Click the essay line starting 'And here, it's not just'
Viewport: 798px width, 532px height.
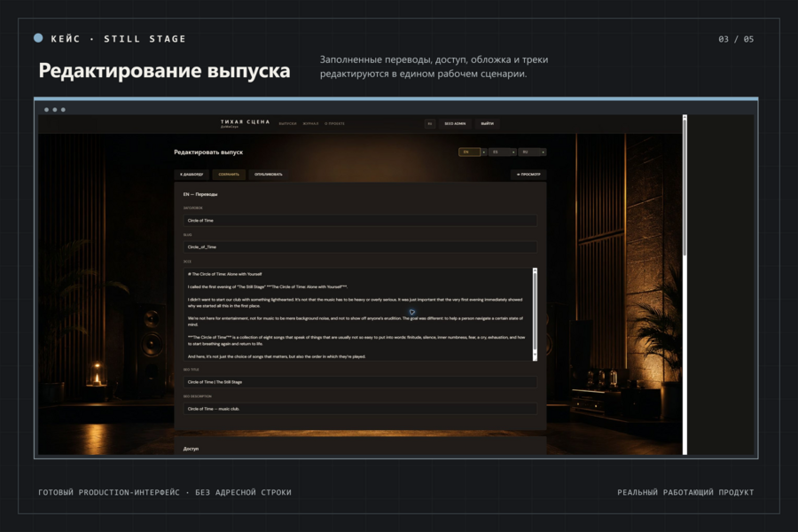pyautogui.click(x=277, y=356)
